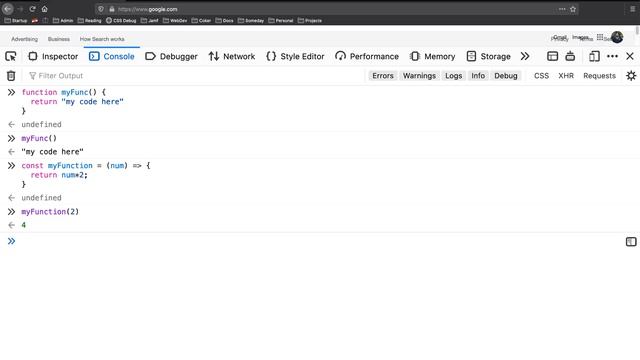Viewport: 640px width, 360px height.
Task: Open devtools customize menu (three dots)
Action: (x=612, y=56)
